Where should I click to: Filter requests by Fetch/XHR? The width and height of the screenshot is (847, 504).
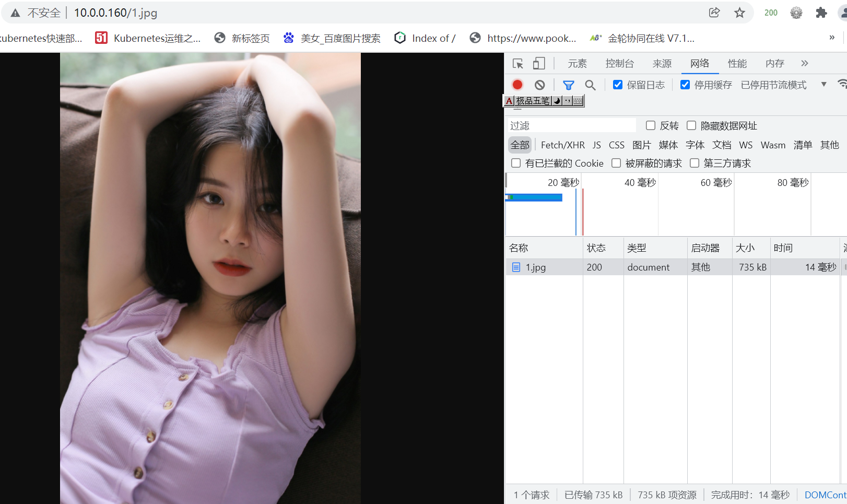point(562,145)
